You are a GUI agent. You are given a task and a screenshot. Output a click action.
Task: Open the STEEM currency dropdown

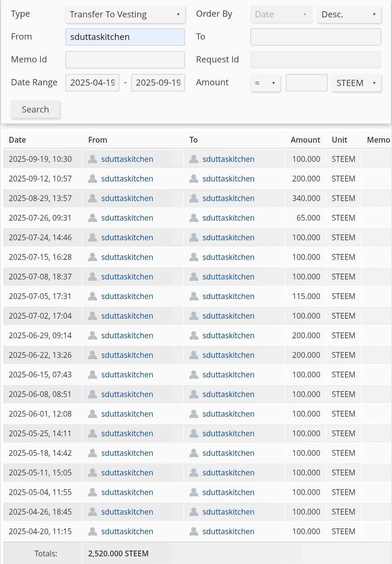tap(356, 83)
